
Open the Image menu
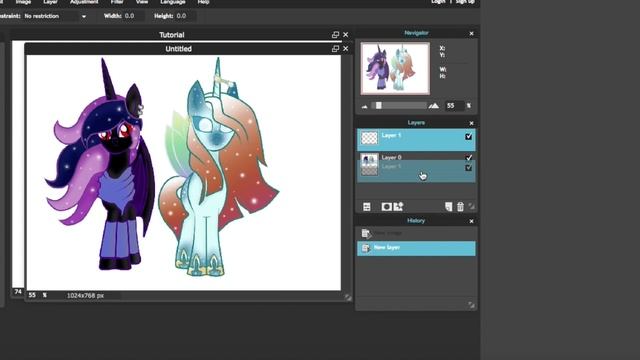click(23, 2)
